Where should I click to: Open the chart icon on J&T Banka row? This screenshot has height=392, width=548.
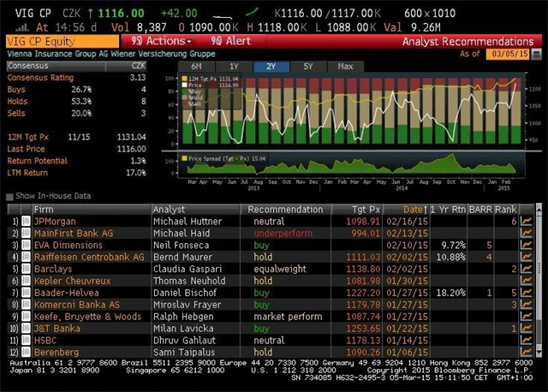[x=527, y=328]
